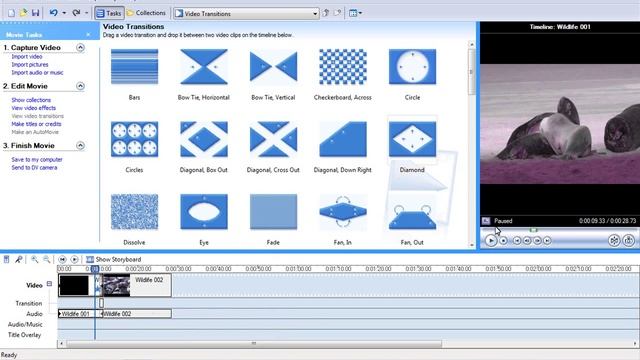
Task: Collapse the Edit Movie section
Action: tap(80, 86)
